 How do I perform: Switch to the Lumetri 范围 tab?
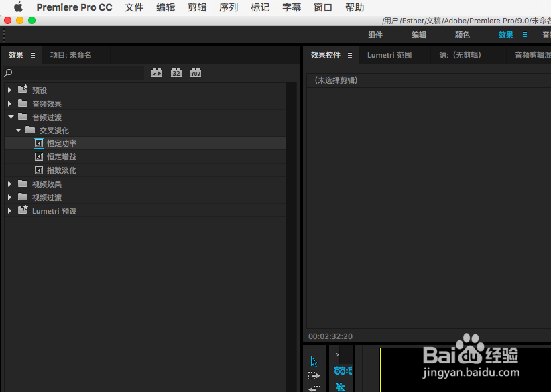click(x=389, y=55)
